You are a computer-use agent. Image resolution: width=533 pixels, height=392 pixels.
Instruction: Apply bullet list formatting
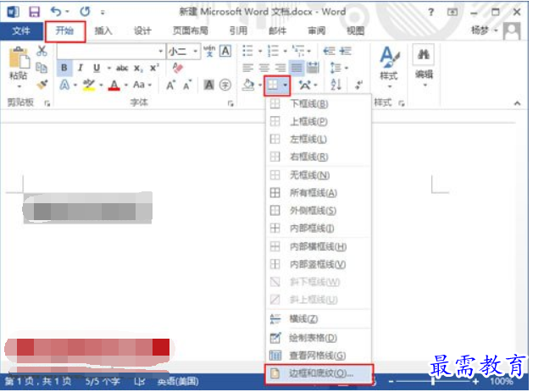(247, 51)
